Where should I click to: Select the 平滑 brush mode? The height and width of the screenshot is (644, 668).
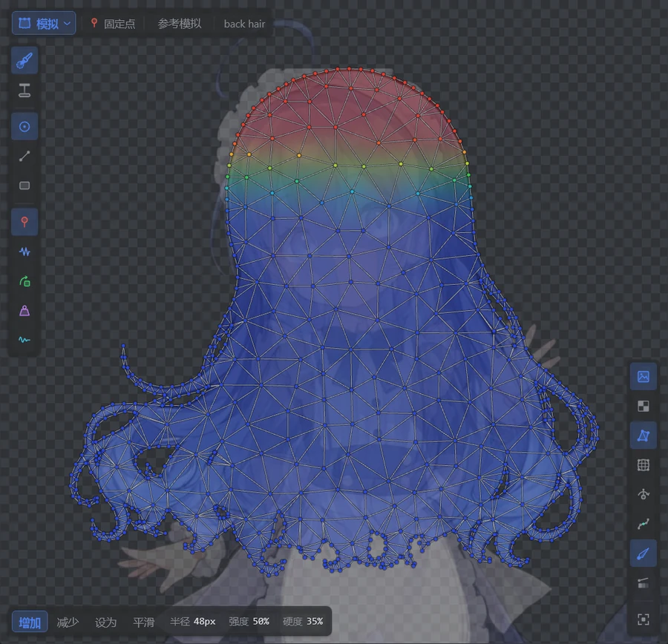[143, 622]
